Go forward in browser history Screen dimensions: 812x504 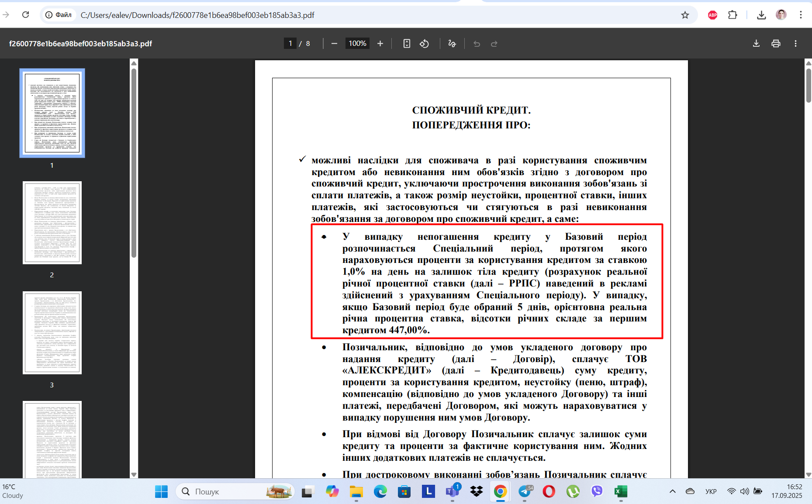6,15
